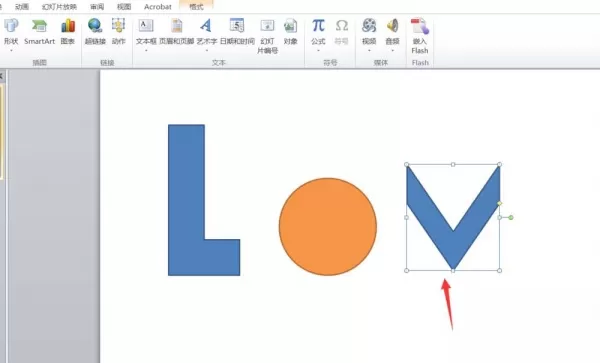This screenshot has width=600, height=363.
Task: Expand the Equation (公式) dropdown arrow
Action: 318,50
